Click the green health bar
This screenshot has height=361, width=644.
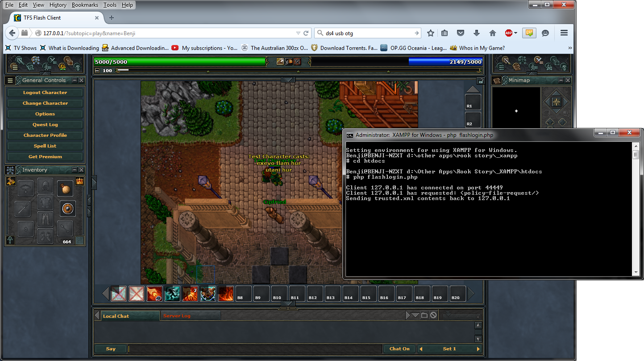click(180, 62)
